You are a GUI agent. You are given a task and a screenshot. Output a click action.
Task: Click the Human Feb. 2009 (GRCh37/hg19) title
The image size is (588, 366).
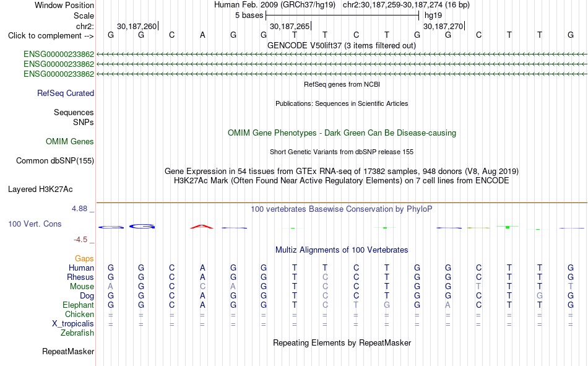coord(274,5)
